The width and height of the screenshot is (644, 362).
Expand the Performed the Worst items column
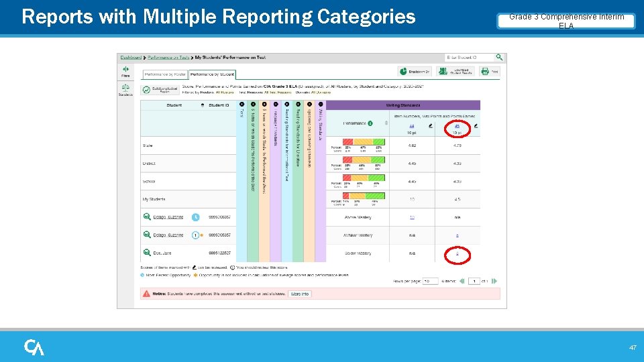[x=264, y=105]
